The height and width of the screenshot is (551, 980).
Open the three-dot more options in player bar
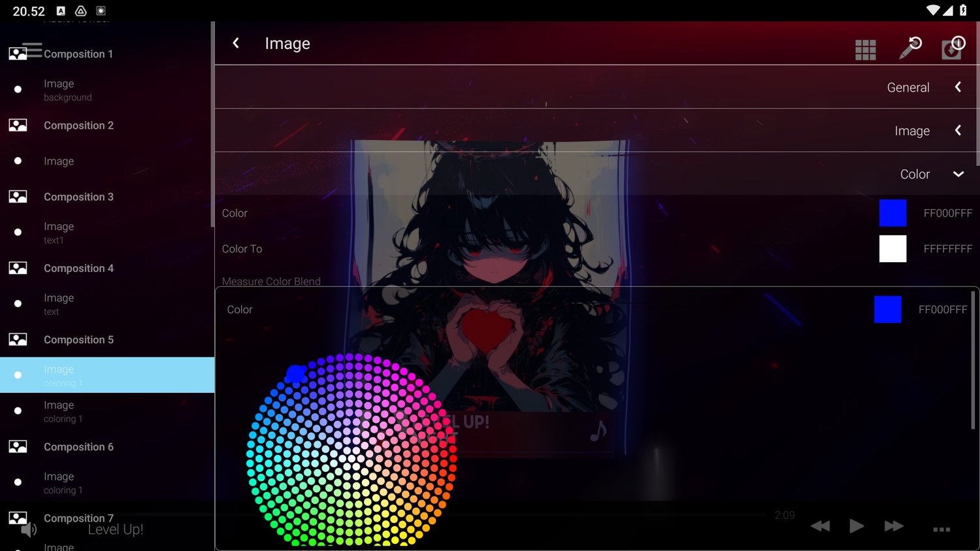click(x=941, y=529)
